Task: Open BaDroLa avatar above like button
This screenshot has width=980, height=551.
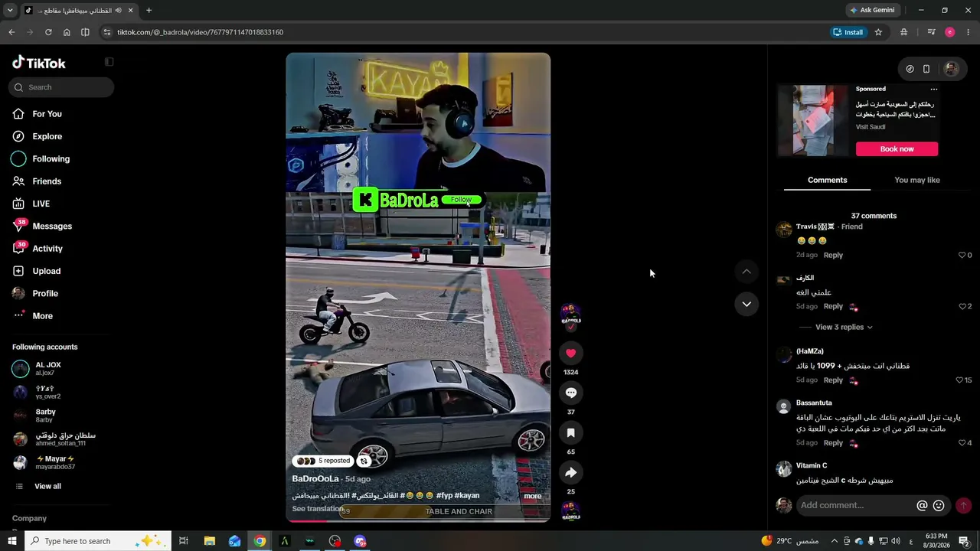Action: [x=570, y=315]
